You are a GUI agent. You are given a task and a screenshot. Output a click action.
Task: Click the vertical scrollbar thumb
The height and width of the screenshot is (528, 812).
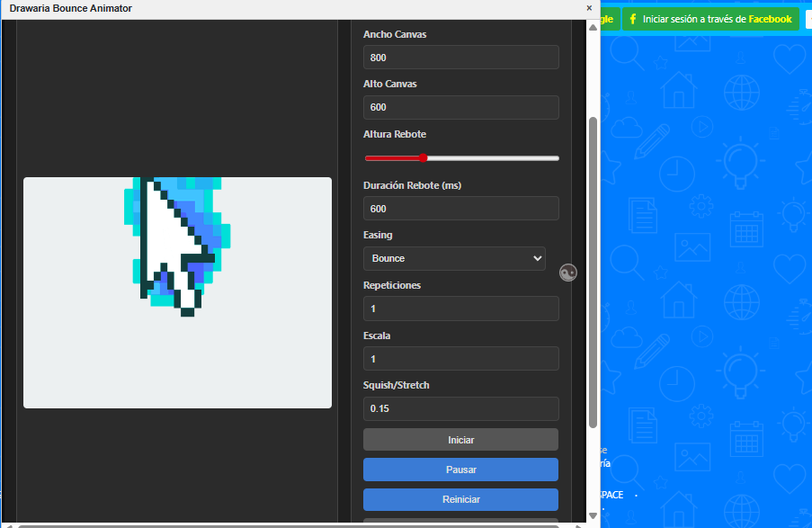click(593, 270)
